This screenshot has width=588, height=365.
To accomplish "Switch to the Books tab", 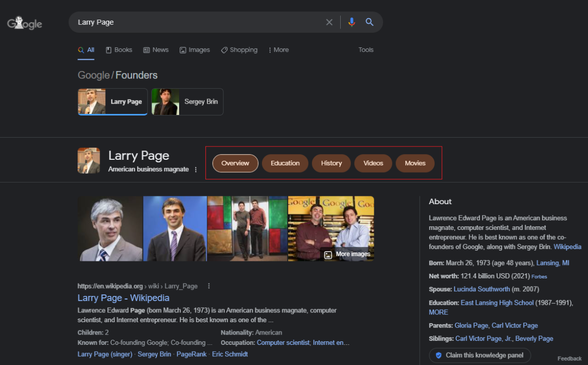I will [119, 50].
